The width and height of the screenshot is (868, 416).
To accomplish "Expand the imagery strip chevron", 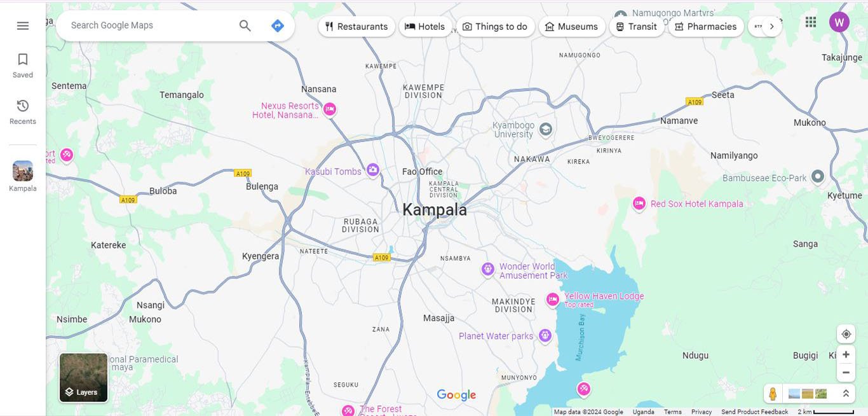I will pyautogui.click(x=846, y=394).
